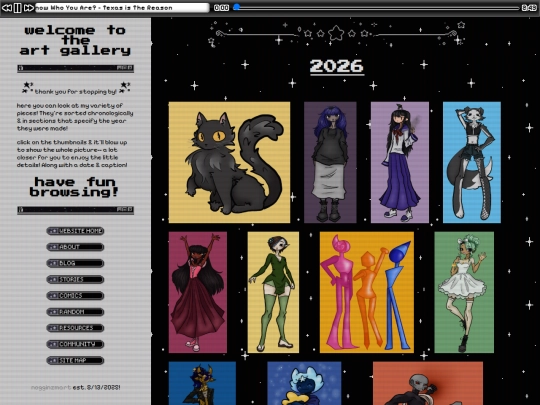The image size is (540, 405).
Task: Click the song title marquee field
Action: (122, 8)
